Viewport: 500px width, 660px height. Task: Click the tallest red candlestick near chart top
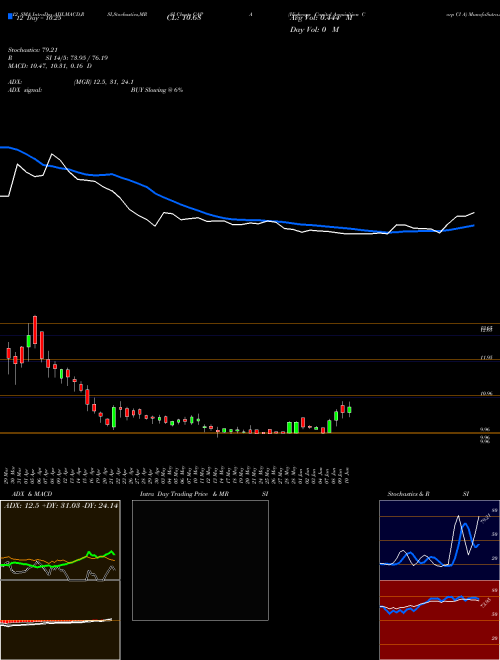(35, 330)
